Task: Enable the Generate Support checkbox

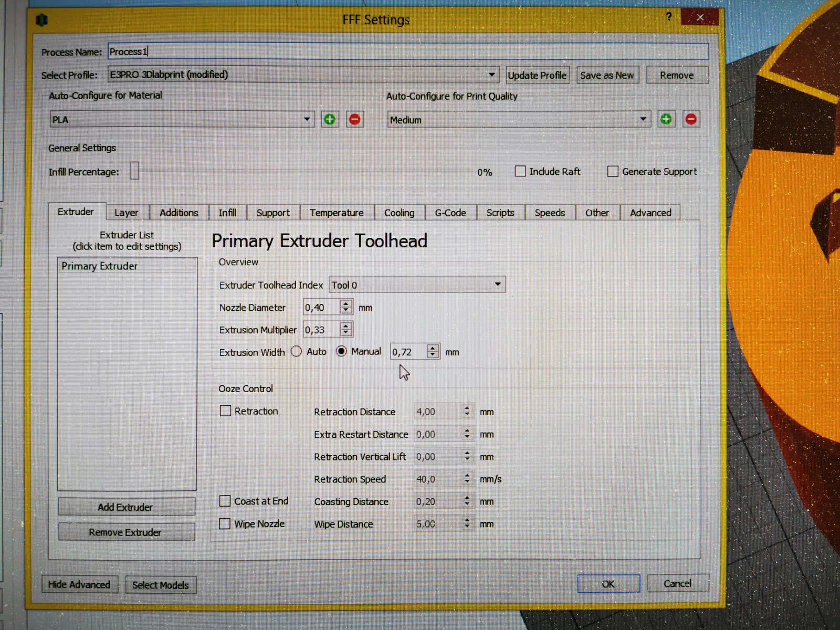Action: tap(613, 171)
